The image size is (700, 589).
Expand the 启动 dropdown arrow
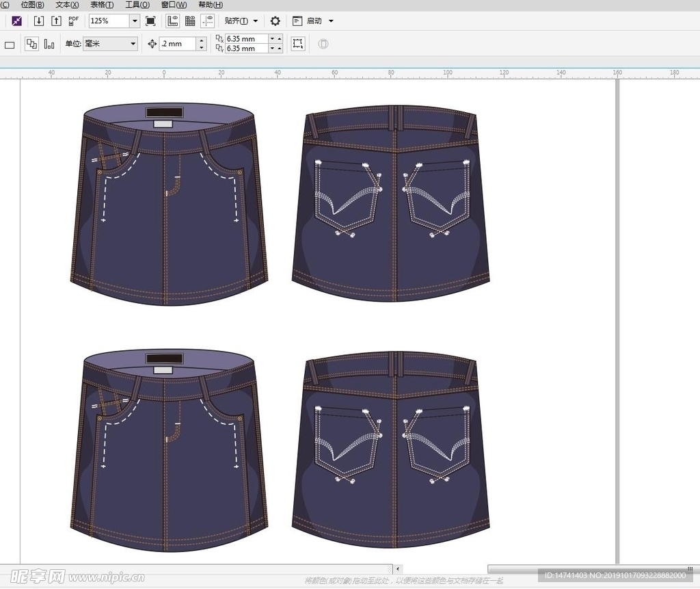coord(331,21)
